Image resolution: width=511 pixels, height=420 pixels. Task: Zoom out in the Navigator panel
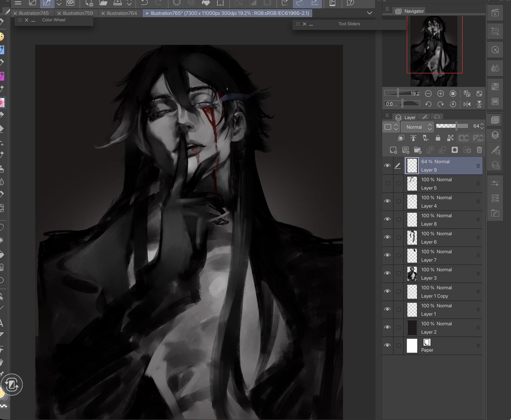click(428, 94)
